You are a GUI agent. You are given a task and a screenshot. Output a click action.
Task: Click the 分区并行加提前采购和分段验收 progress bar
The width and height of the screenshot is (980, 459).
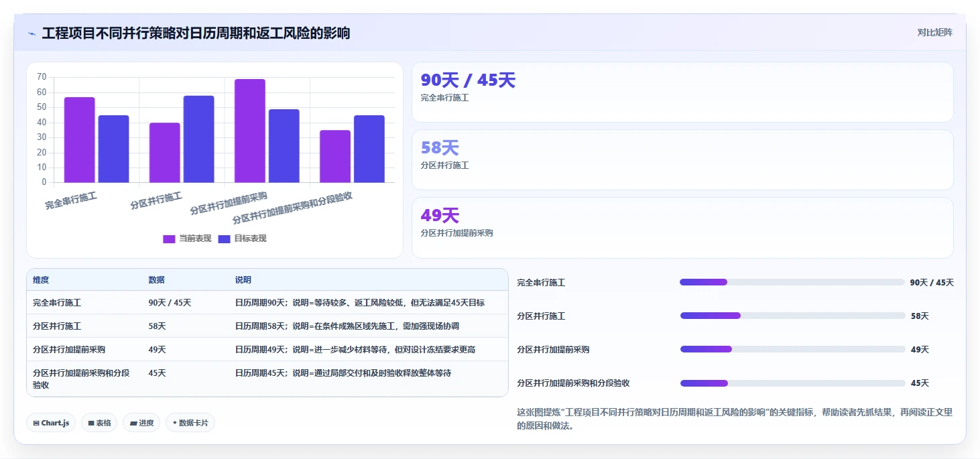(x=792, y=383)
